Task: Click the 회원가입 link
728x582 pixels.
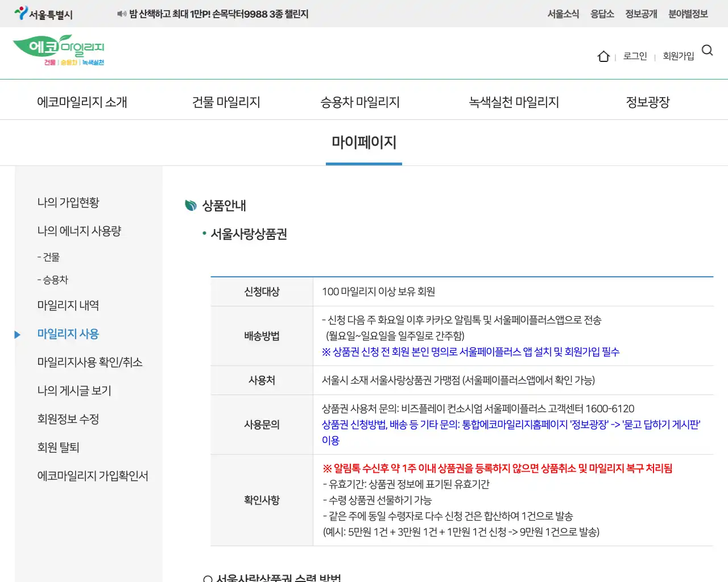Action: (x=679, y=56)
